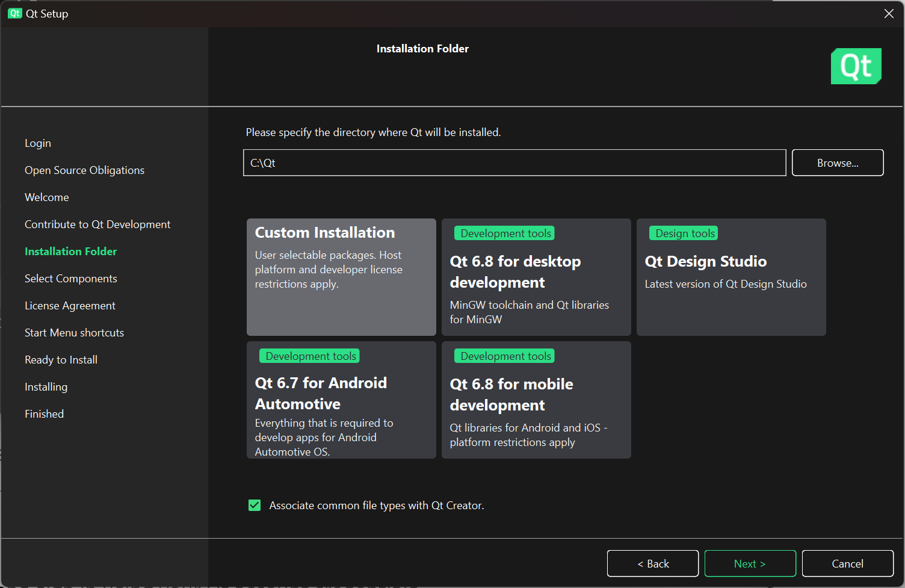This screenshot has width=905, height=588.
Task: Select the Installation Folder step
Action: [70, 252]
